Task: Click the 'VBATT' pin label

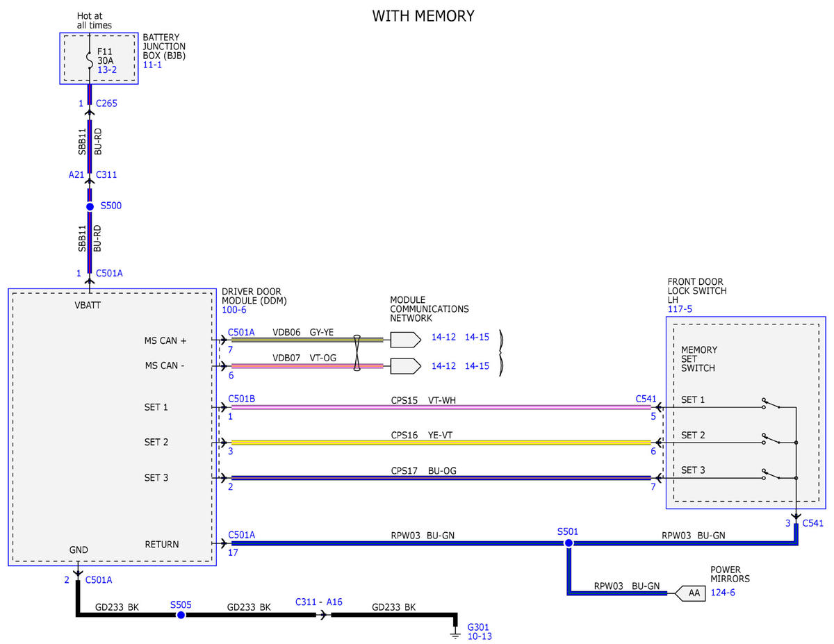Action: click(x=89, y=304)
